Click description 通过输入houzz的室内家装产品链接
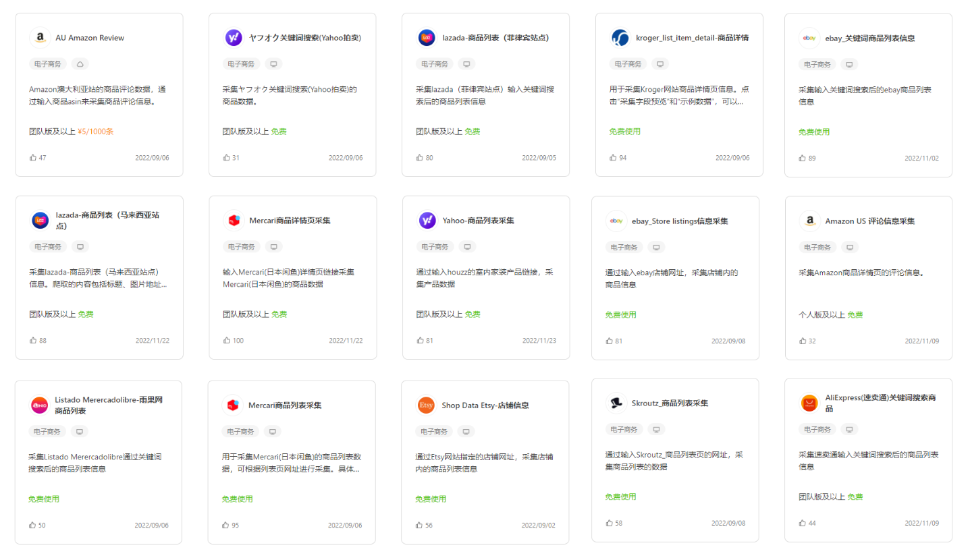 pyautogui.click(x=485, y=279)
